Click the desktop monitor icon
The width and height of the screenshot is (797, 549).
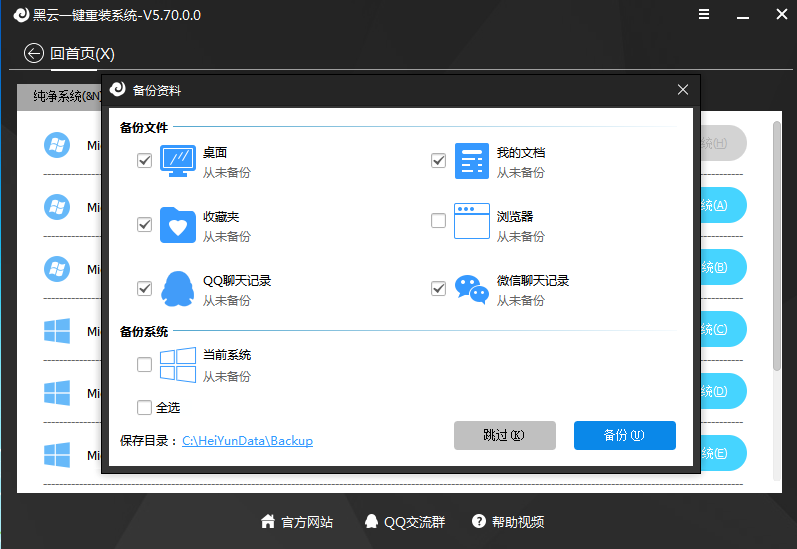click(x=177, y=161)
